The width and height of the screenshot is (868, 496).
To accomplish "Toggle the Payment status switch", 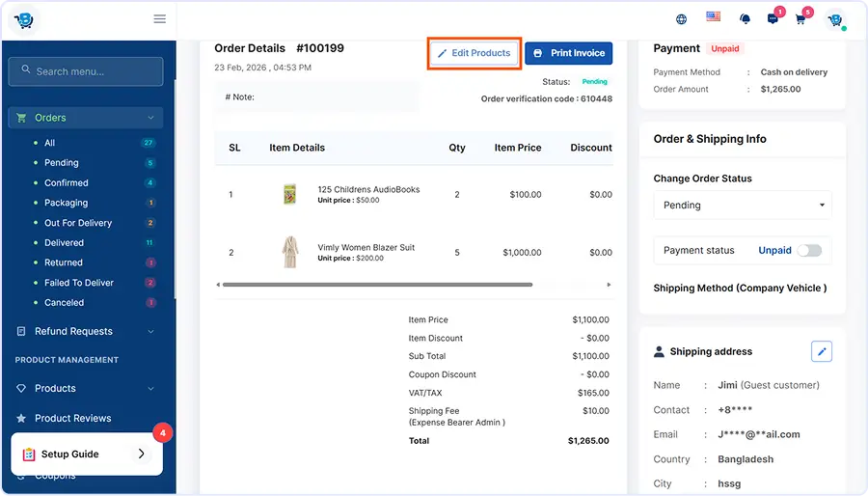I will (809, 250).
